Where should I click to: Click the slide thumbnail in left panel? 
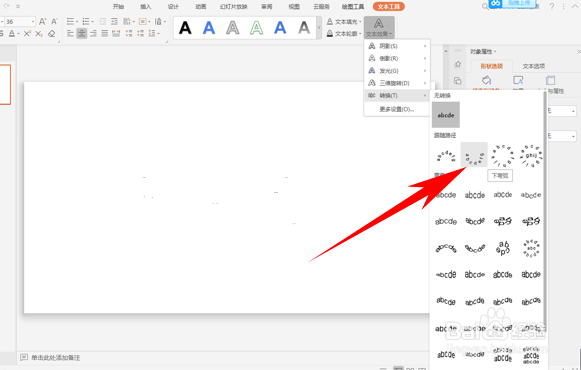(5, 84)
